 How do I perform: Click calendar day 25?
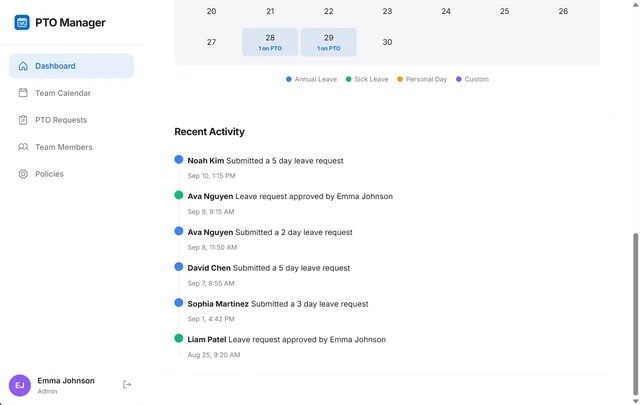point(504,11)
